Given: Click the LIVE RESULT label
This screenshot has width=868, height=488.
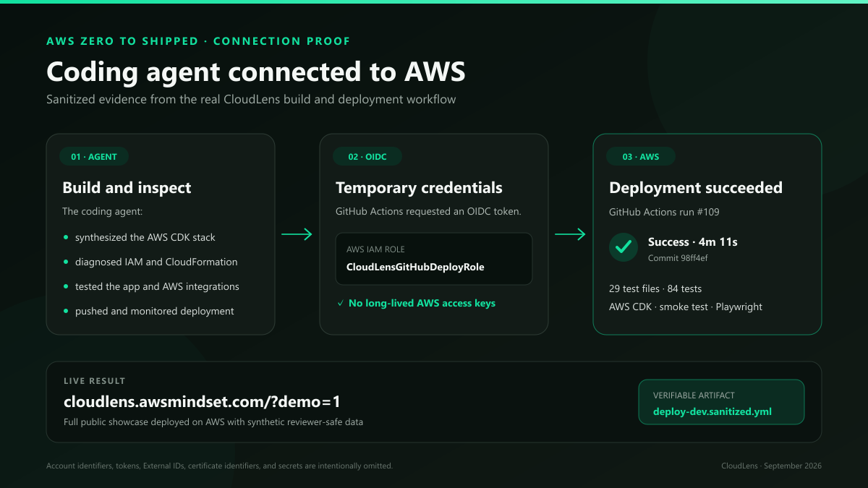Looking at the screenshot, I should 95,381.
